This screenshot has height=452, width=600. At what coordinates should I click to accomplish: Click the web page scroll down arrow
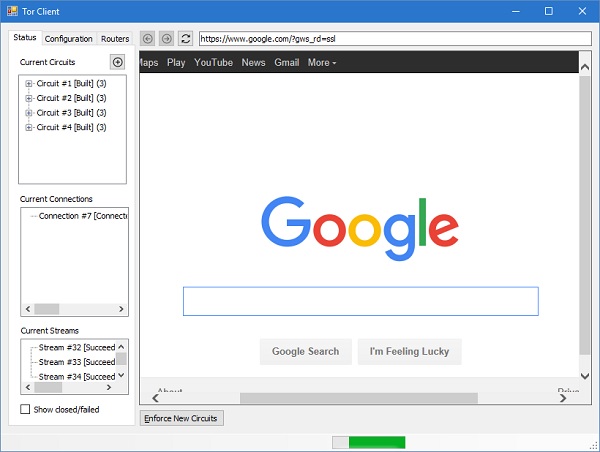[584, 376]
